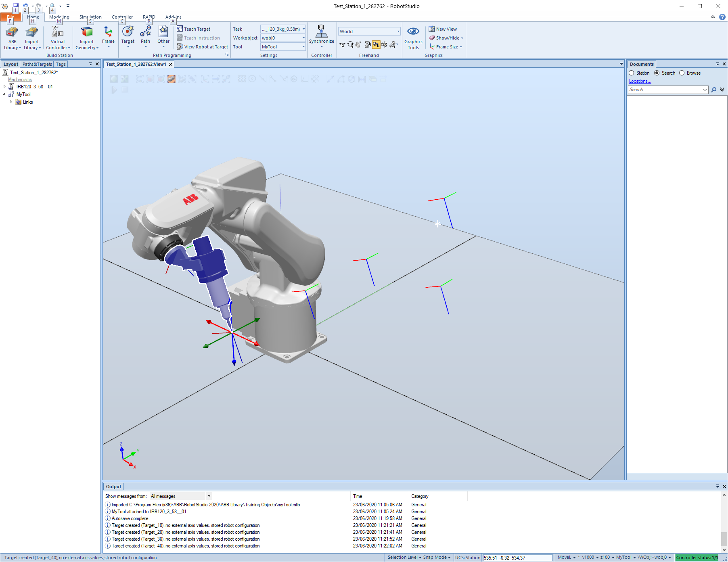Open the World coordinate system dropdown
The width and height of the screenshot is (728, 562).
[398, 31]
